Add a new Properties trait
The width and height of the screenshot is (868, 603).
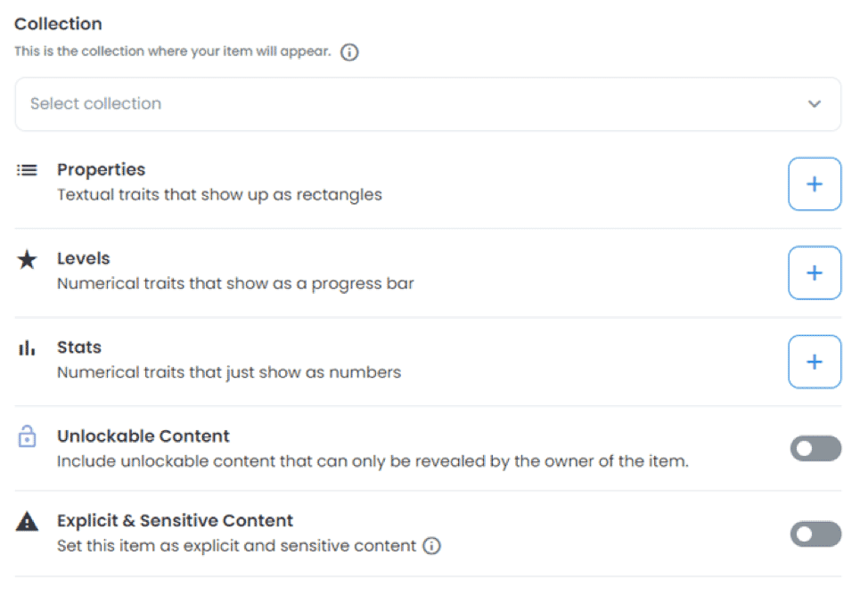point(814,184)
